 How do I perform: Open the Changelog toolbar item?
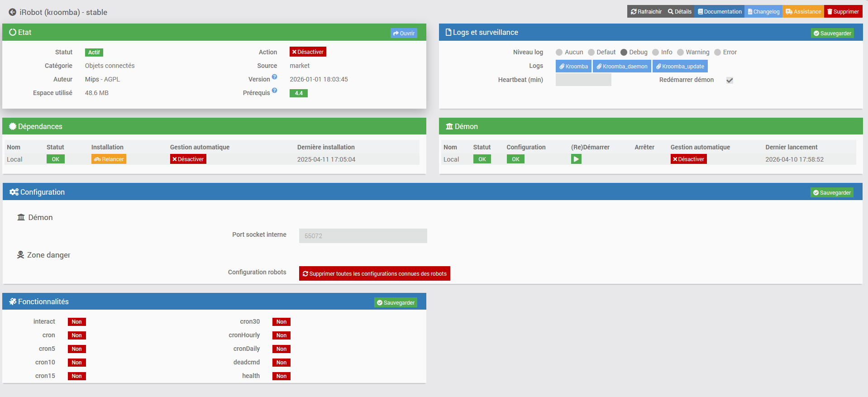pos(763,12)
